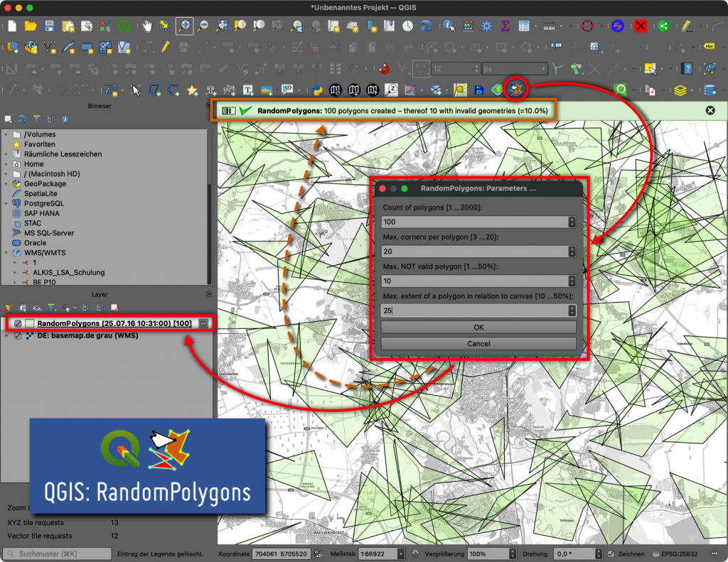Click the RandomPolygons layer green color swatch
The width and height of the screenshot is (728, 562).
coord(30,323)
